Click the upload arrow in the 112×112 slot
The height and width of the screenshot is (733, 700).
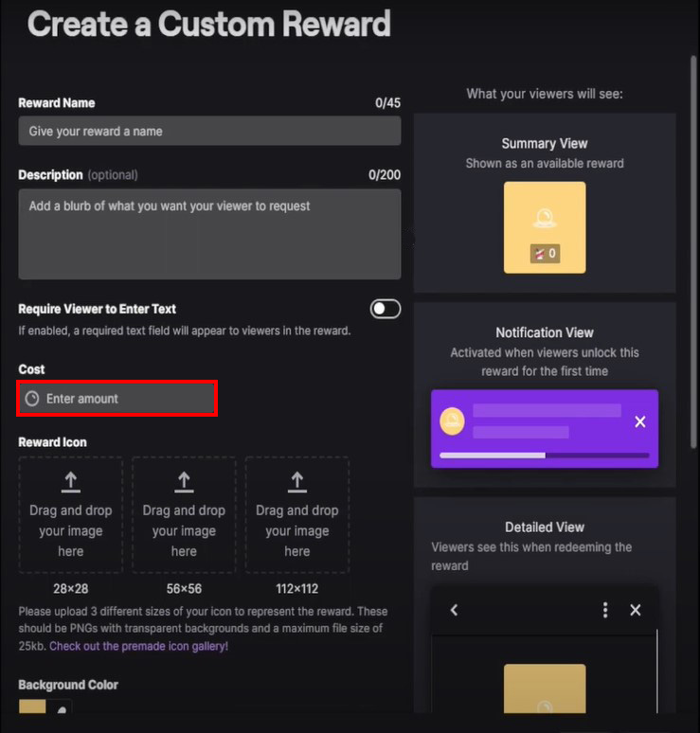tap(296, 482)
